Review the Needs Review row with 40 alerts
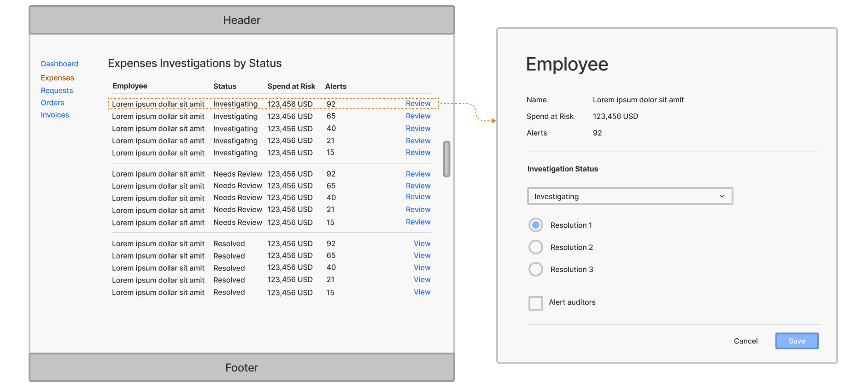Viewport: 868px width, 389px height. pos(418,197)
